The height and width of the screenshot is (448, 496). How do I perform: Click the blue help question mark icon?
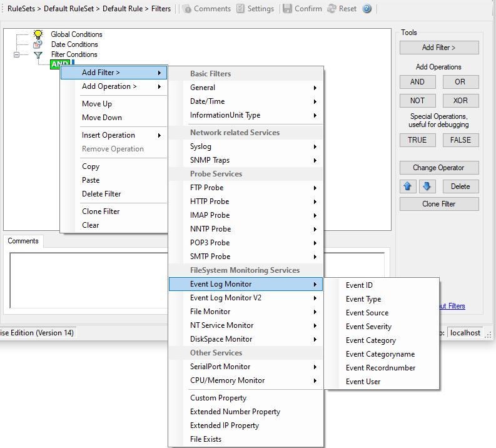367,9
